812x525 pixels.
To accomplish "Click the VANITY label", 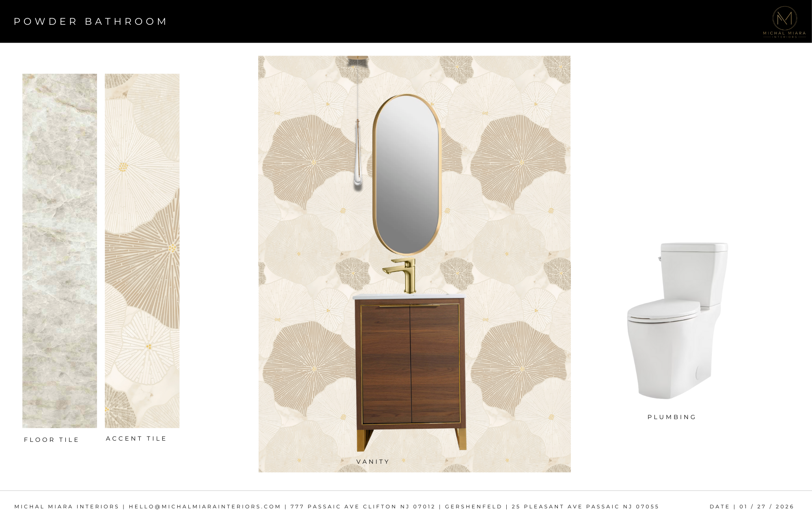I will (373, 462).
